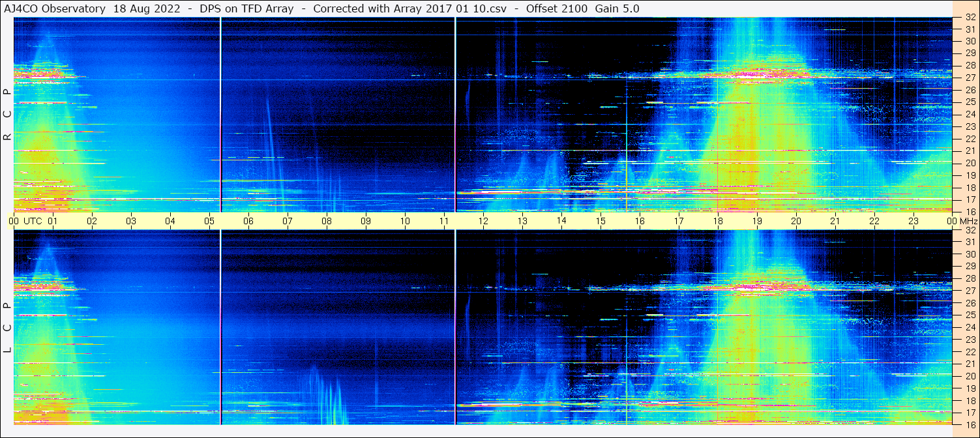This screenshot has width=980, height=438.
Task: Click the 'AJ4CO Observatory' title text
Action: coord(55,8)
